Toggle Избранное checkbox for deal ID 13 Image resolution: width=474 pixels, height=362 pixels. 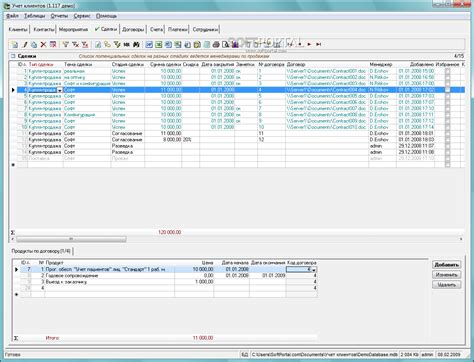coord(447,146)
